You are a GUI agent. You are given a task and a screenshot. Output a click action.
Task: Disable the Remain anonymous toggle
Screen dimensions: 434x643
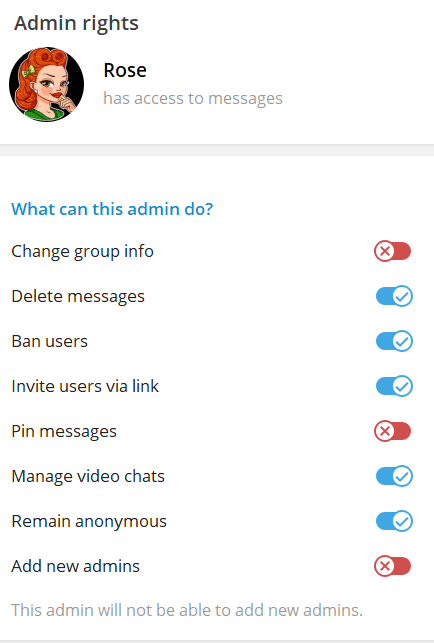[394, 521]
